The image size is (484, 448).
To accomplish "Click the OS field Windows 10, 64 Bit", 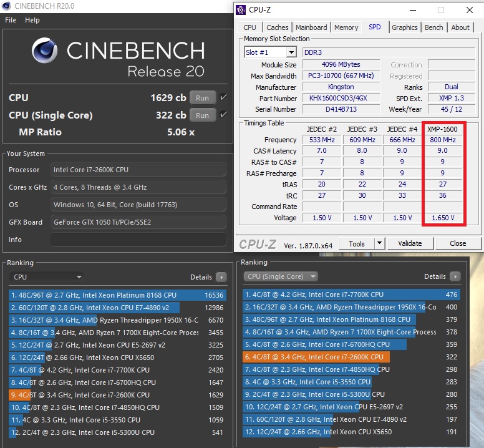I will [138, 205].
